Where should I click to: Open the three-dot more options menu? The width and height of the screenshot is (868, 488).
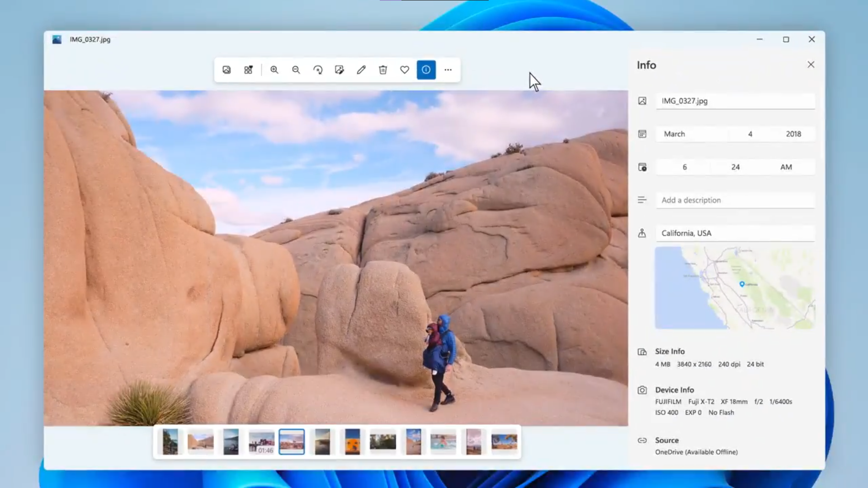coord(448,70)
